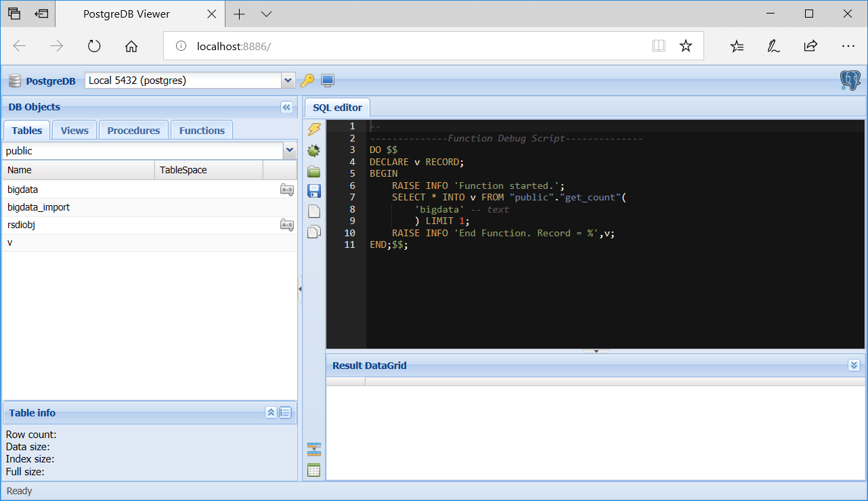Select the rsdiobj table row
The width and height of the screenshot is (868, 501).
click(x=150, y=225)
